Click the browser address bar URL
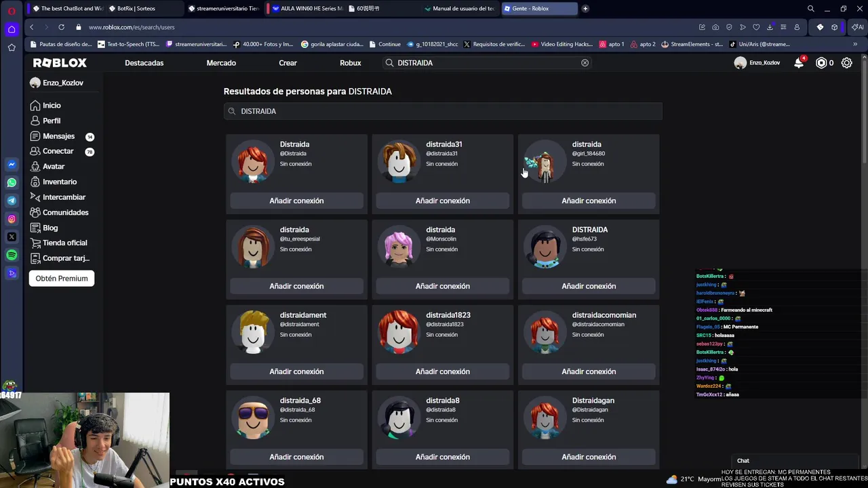 [132, 27]
